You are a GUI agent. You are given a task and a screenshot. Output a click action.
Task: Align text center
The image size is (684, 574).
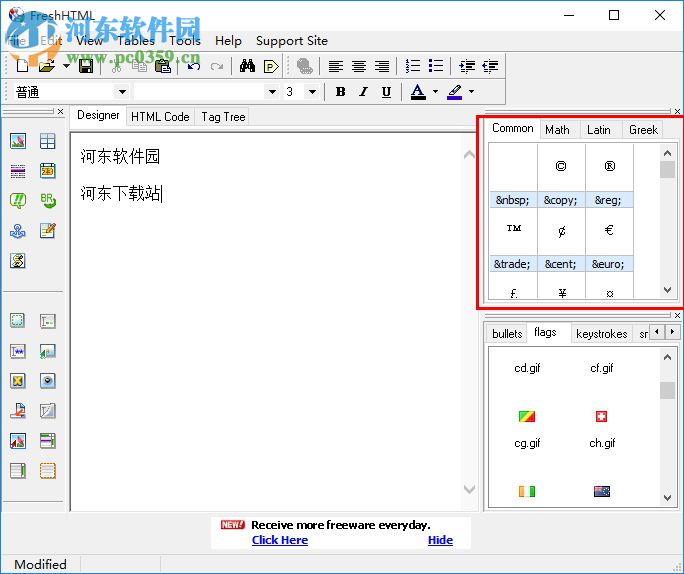coord(359,66)
